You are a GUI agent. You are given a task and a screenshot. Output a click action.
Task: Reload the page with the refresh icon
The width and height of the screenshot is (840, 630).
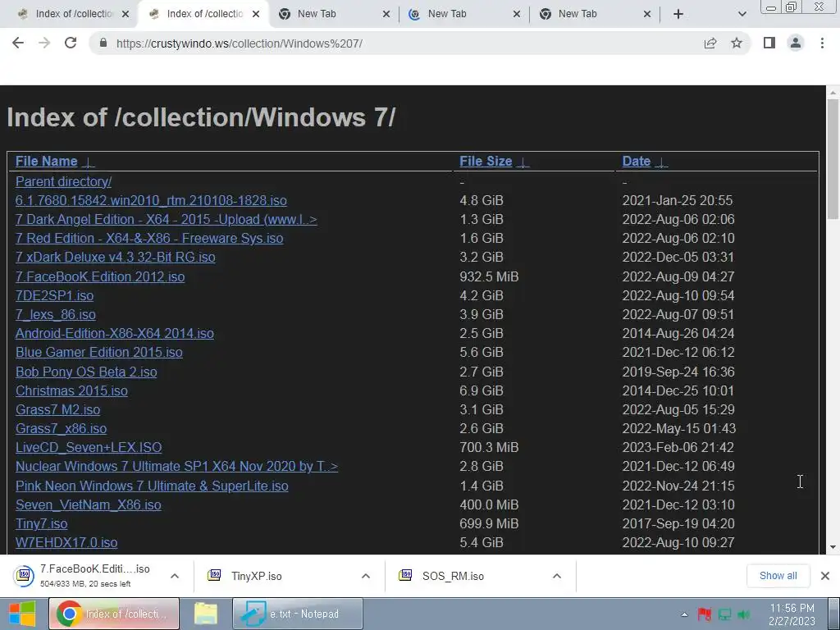point(71,43)
